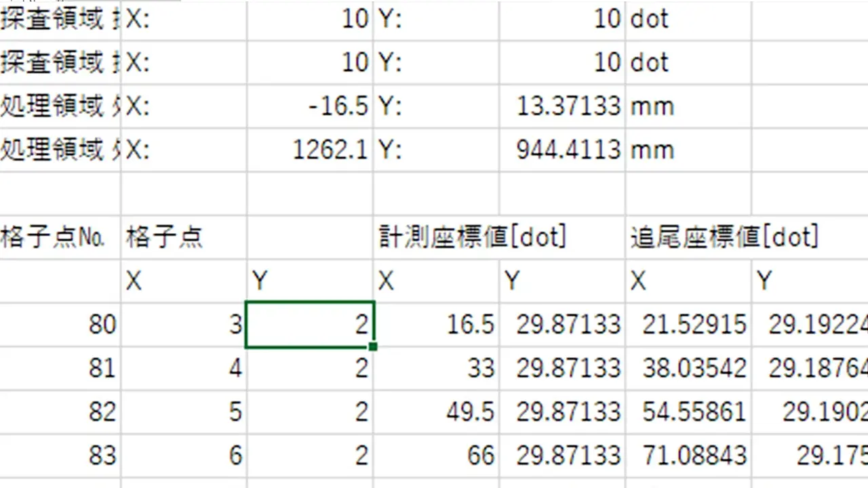Select the cell containing 944.4113
The height and width of the screenshot is (488, 868).
click(561, 150)
